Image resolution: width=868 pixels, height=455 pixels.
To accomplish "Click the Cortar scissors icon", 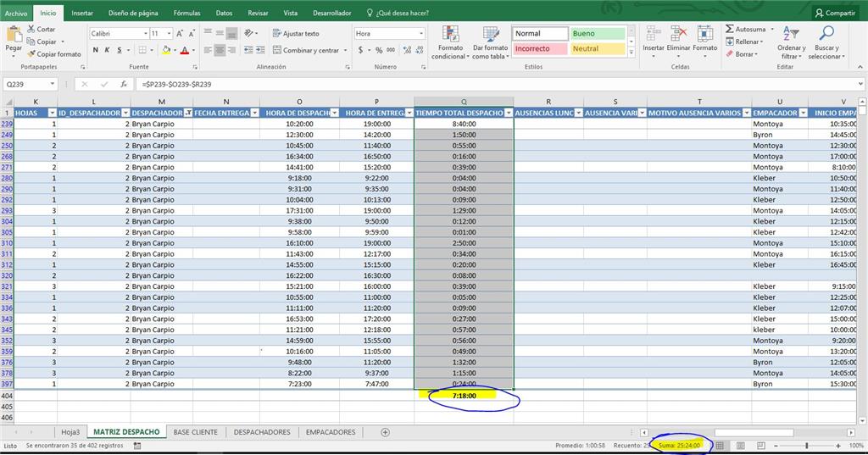I will point(31,29).
